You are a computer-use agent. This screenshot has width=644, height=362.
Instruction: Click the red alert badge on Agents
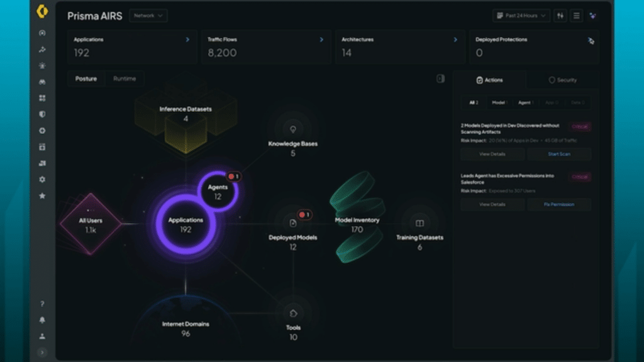[234, 177]
